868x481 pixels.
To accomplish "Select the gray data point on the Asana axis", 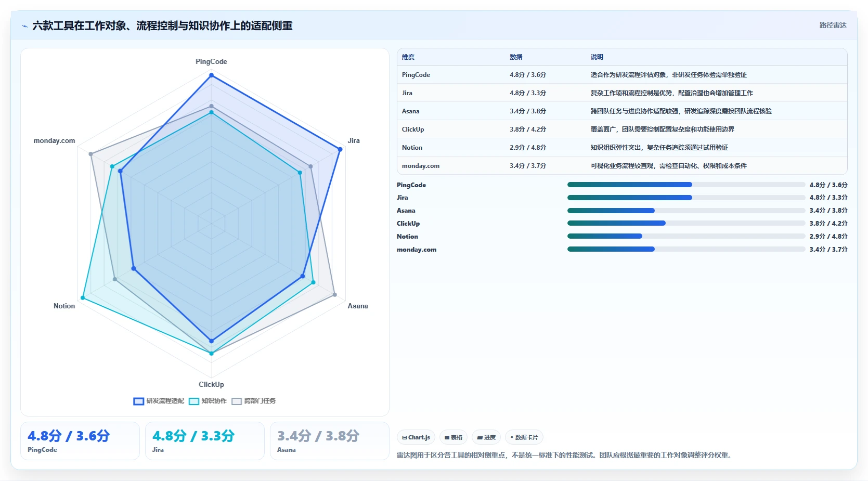I will (x=335, y=295).
